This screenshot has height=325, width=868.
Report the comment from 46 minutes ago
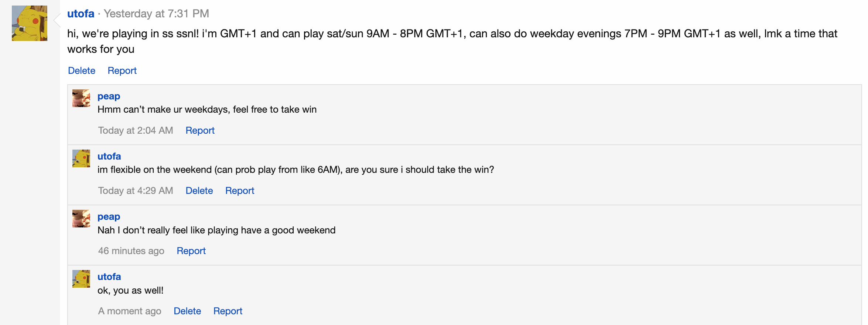coord(191,251)
